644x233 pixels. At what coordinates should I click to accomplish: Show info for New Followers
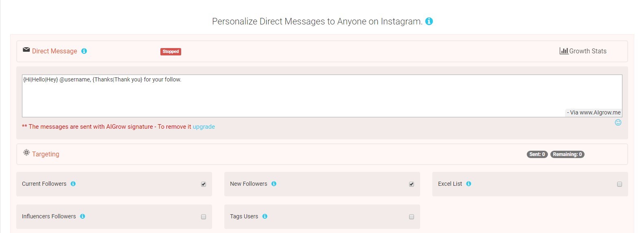pyautogui.click(x=274, y=184)
